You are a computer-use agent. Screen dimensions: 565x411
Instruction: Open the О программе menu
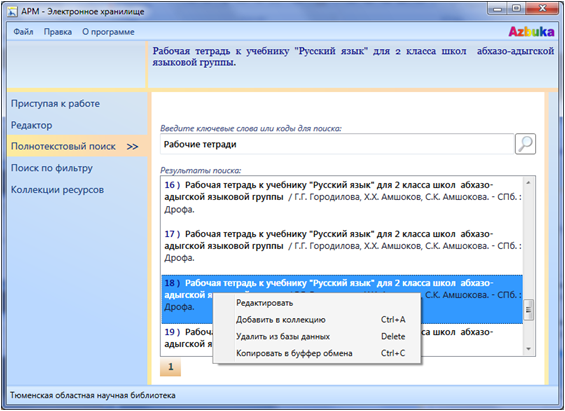tap(108, 32)
